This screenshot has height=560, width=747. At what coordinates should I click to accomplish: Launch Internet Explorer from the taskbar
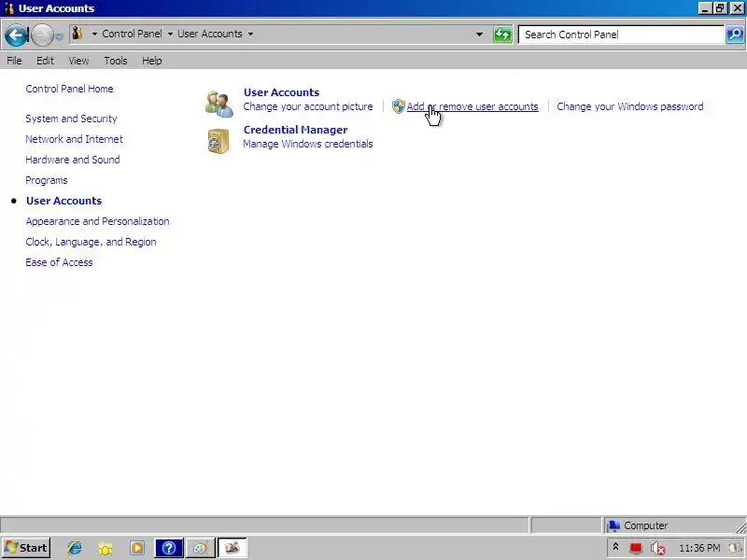[x=75, y=548]
